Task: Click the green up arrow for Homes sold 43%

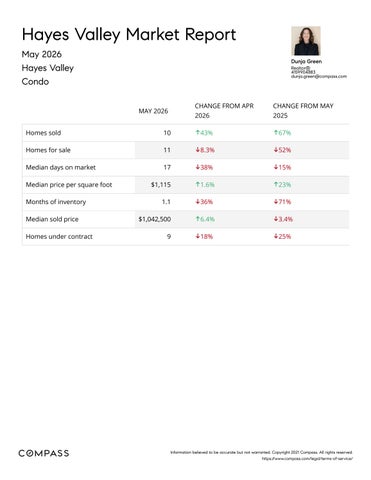Action: point(197,133)
